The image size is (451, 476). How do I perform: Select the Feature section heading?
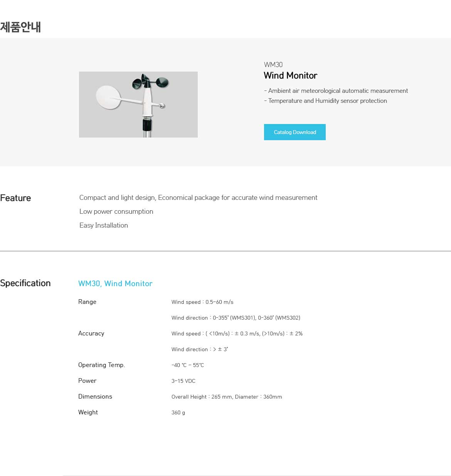point(15,198)
